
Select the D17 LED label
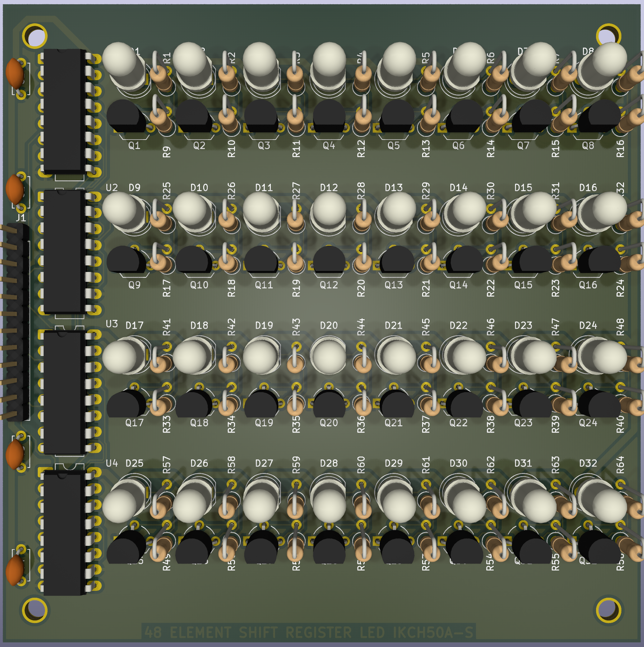[x=135, y=325]
